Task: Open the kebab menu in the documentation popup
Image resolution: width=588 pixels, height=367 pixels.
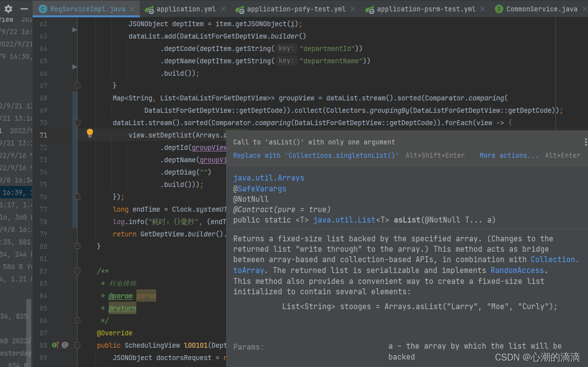Action: click(x=586, y=142)
